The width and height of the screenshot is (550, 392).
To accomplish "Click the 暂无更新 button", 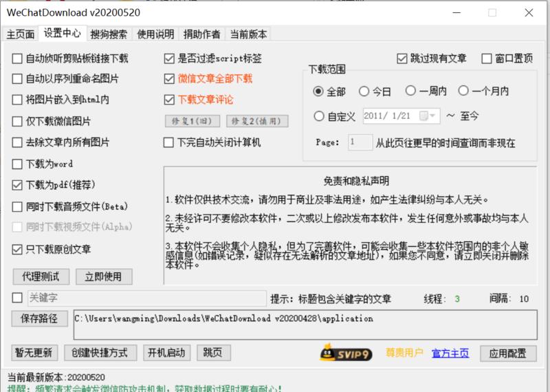I will pos(34,353).
